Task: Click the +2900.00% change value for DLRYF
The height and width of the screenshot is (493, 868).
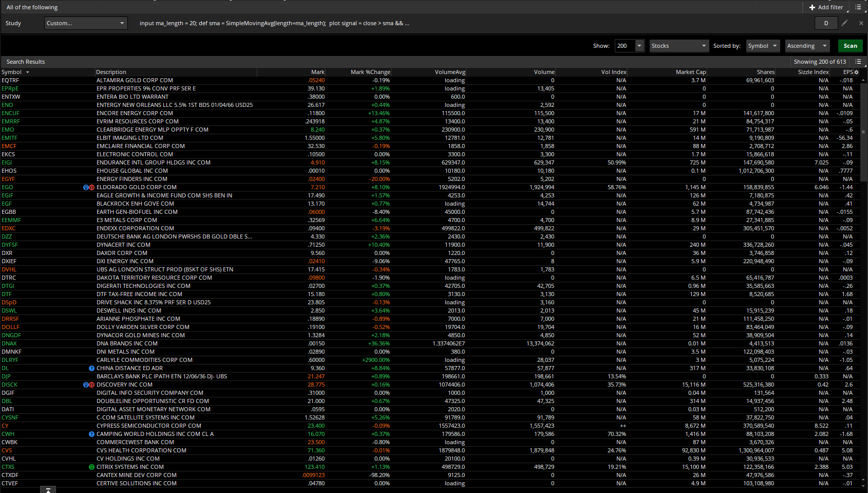Action: pos(376,360)
